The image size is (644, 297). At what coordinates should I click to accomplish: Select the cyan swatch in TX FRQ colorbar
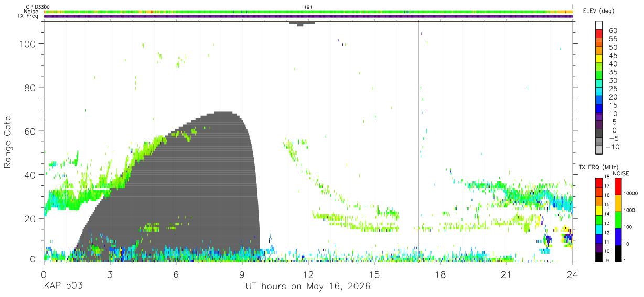click(x=599, y=229)
